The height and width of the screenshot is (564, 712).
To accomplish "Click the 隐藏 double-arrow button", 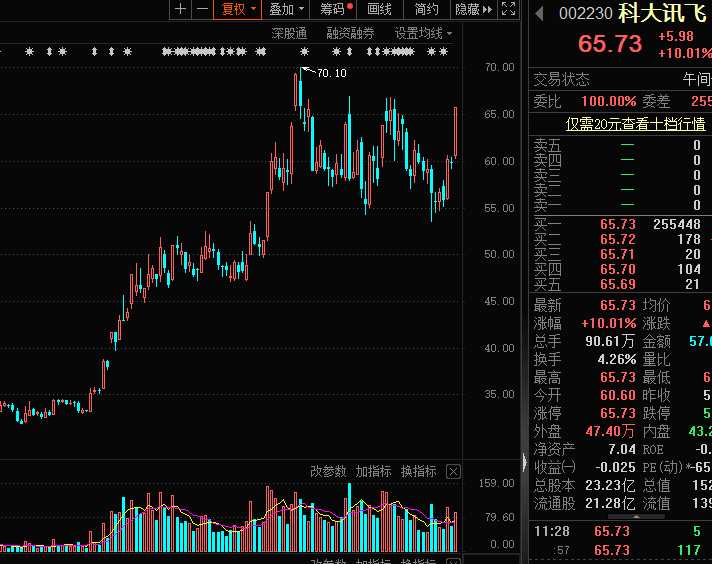I will [474, 9].
